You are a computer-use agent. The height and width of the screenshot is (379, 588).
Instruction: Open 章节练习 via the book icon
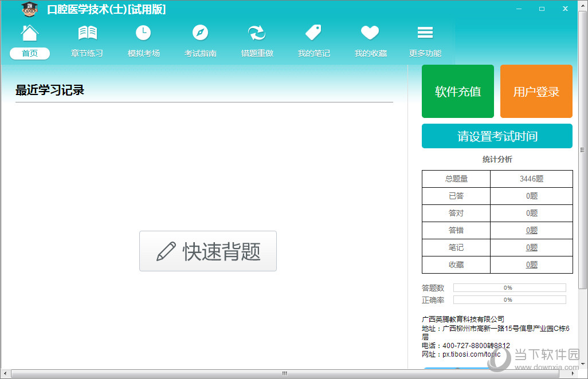click(87, 33)
